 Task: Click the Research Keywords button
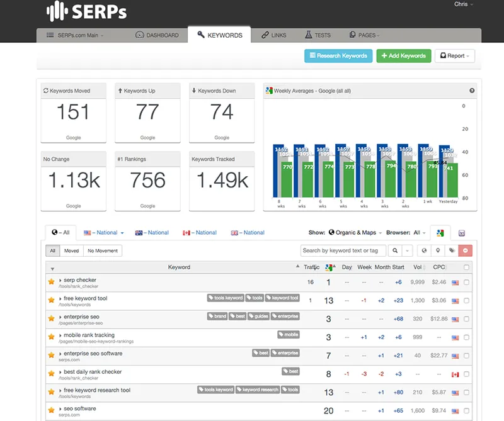click(338, 56)
